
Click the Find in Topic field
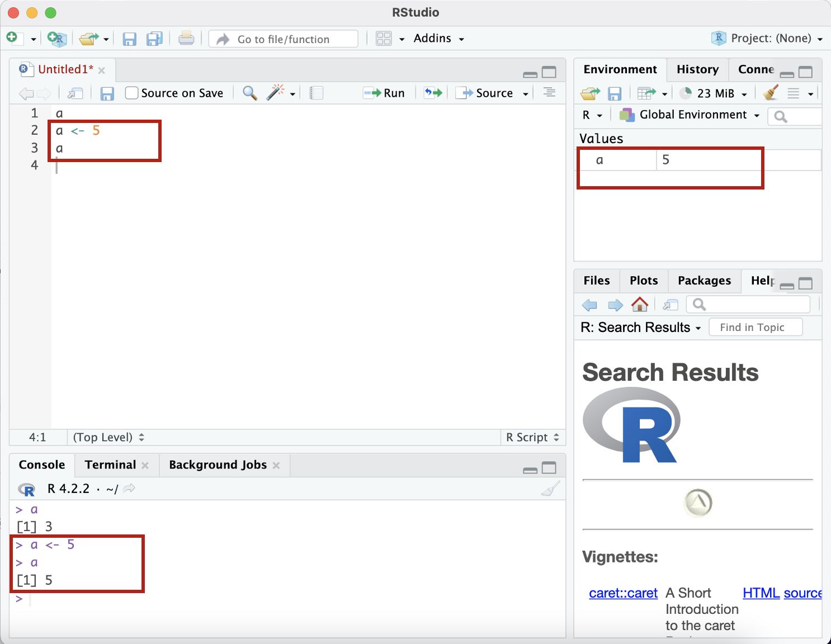pyautogui.click(x=756, y=328)
